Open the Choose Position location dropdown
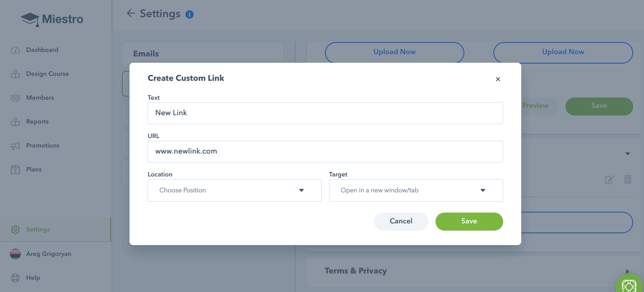Image resolution: width=644 pixels, height=292 pixels. point(235,190)
